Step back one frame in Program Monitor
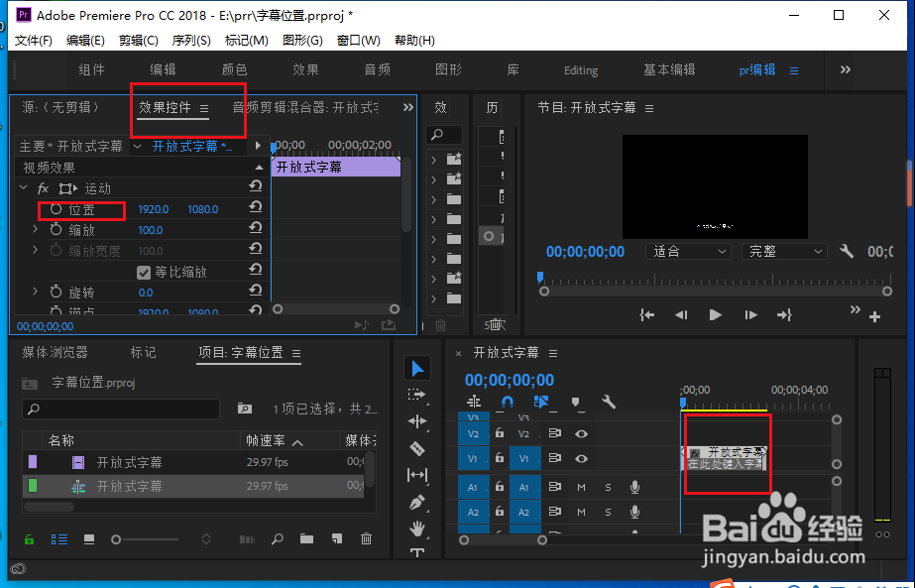915x588 pixels. (681, 315)
